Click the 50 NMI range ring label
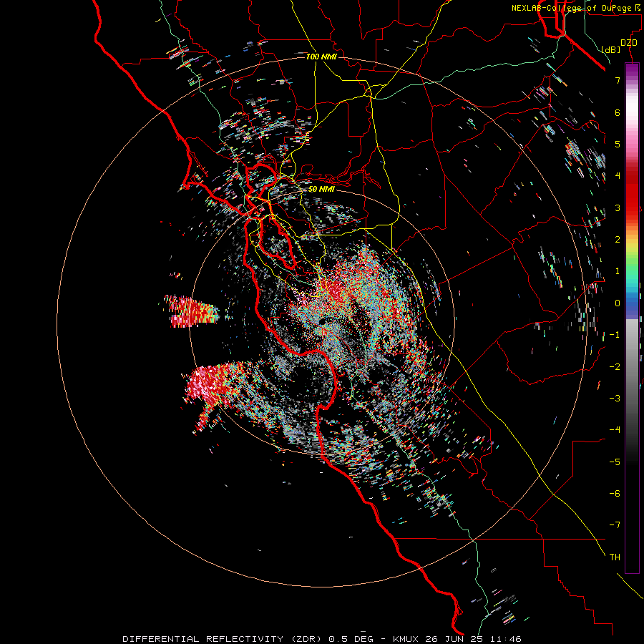 point(321,189)
